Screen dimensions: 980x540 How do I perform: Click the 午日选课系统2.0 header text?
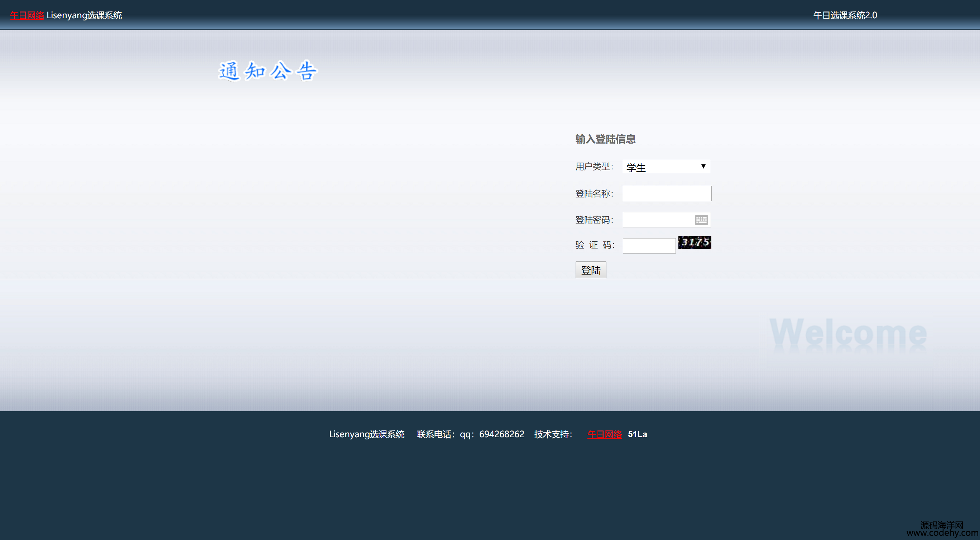(845, 16)
